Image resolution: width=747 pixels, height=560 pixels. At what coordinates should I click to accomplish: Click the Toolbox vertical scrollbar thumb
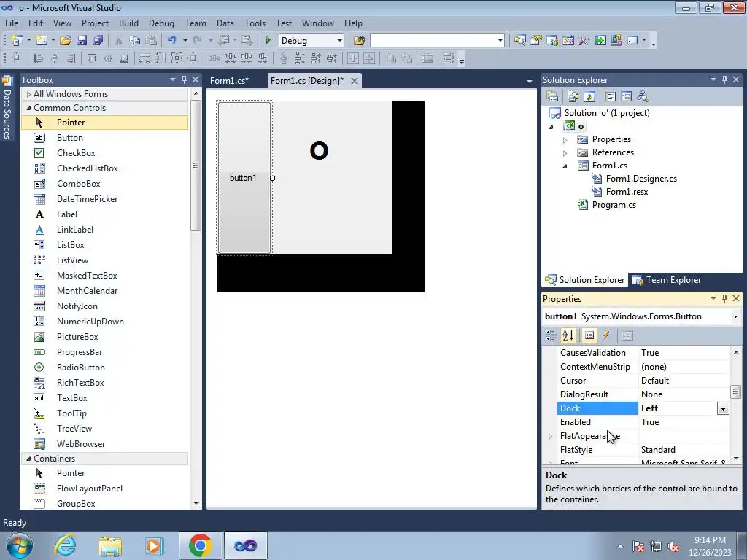pyautogui.click(x=196, y=166)
